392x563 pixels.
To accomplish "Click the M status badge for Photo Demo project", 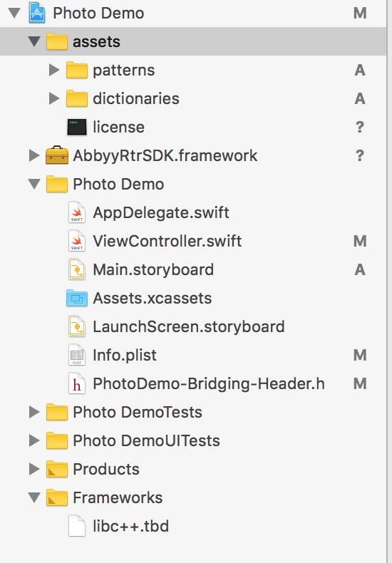I will pos(360,13).
